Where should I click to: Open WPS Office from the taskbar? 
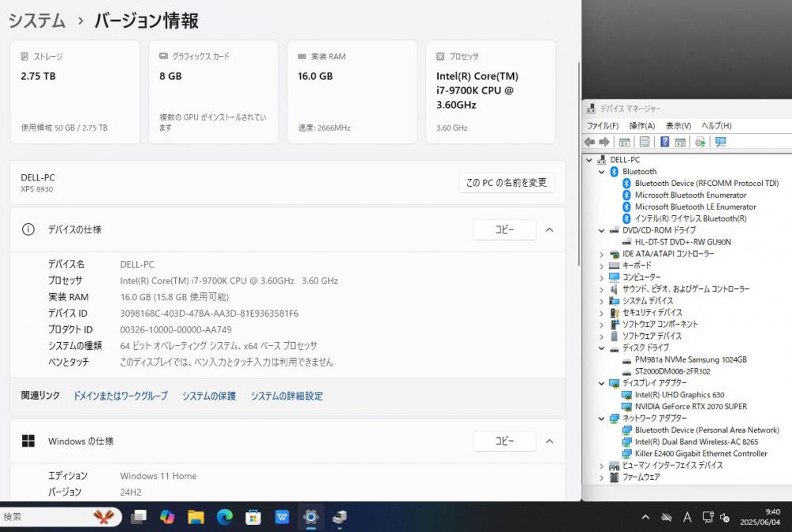282,517
